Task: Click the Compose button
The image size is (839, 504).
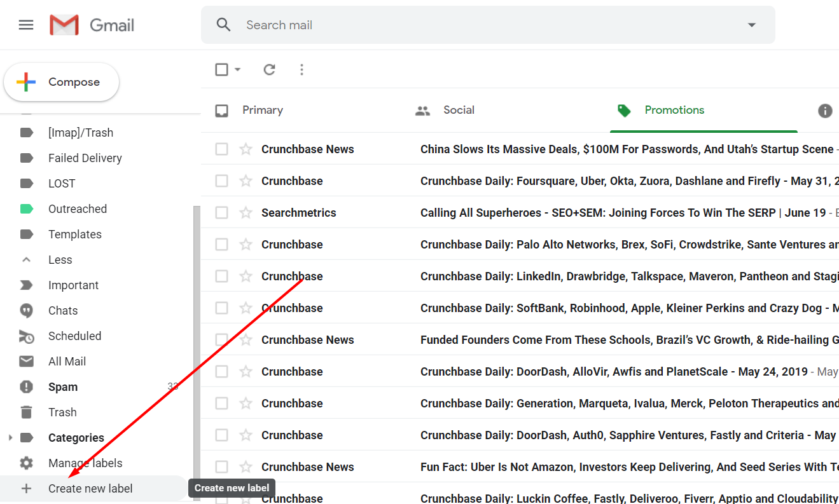Action: coord(62,82)
